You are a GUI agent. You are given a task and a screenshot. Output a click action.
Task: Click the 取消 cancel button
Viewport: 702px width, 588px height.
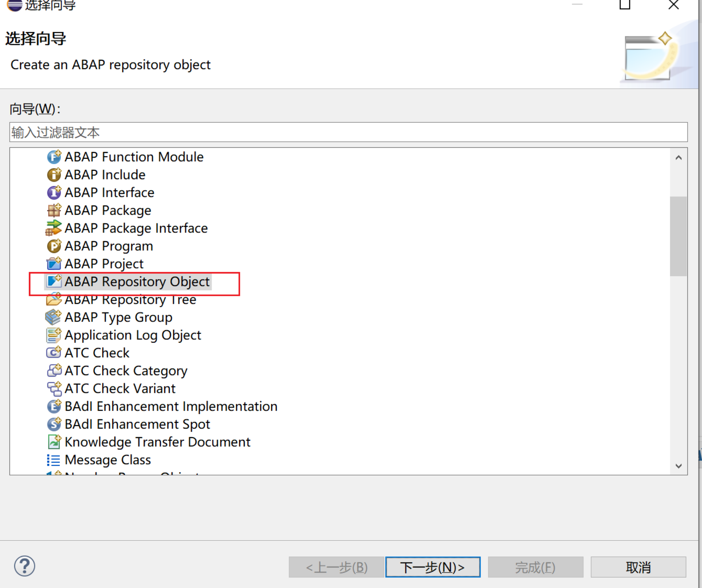[x=638, y=567]
